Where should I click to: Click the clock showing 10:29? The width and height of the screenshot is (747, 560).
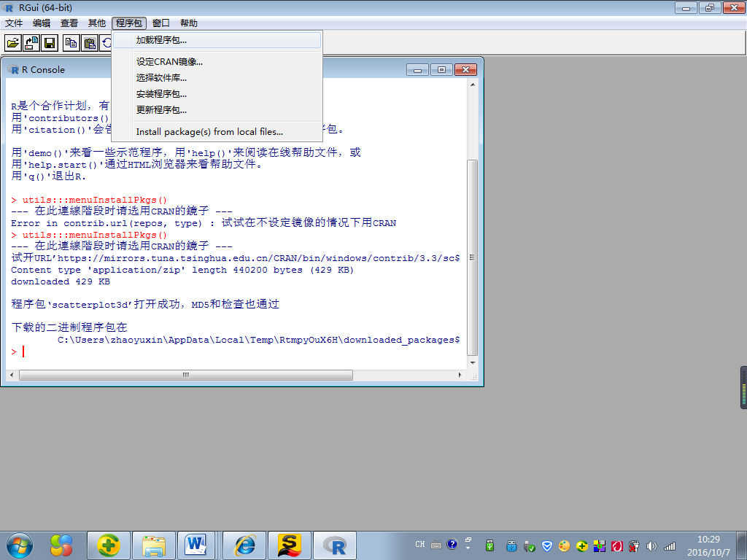708,540
